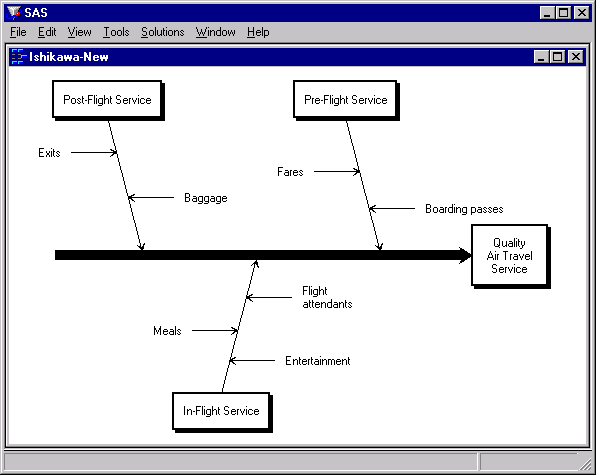Open the File menu

[x=18, y=32]
